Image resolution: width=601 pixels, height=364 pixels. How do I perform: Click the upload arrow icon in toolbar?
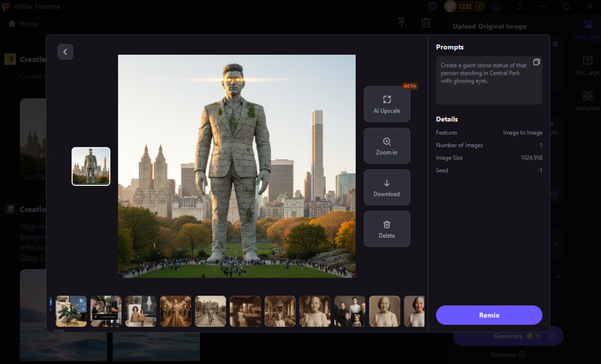(401, 23)
